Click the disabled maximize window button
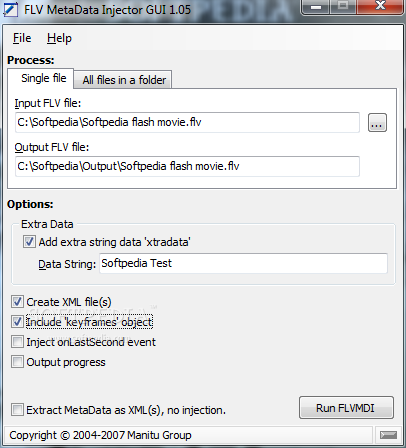The width and height of the screenshot is (406, 448). click(x=343, y=7)
